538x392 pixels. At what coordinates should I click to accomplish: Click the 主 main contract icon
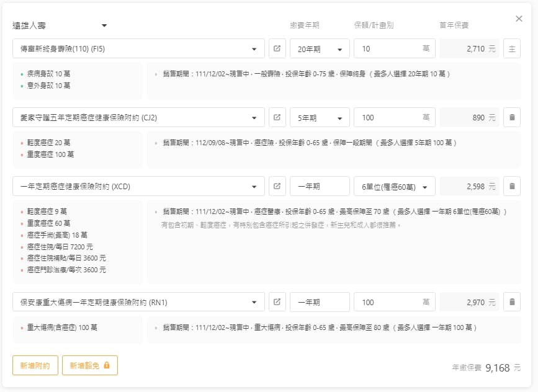click(x=511, y=49)
